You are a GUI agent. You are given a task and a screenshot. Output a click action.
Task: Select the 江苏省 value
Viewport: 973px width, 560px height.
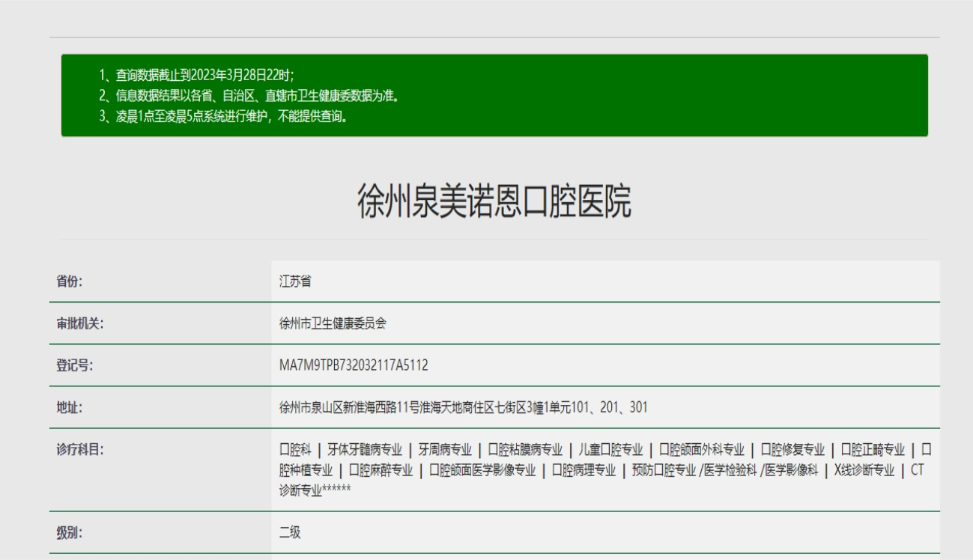pos(291,281)
